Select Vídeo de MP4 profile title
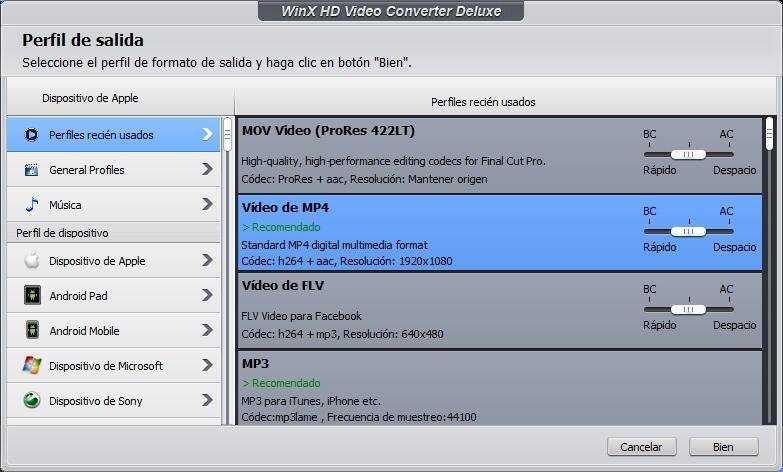Screen dimensions: 783x472 click(x=285, y=208)
